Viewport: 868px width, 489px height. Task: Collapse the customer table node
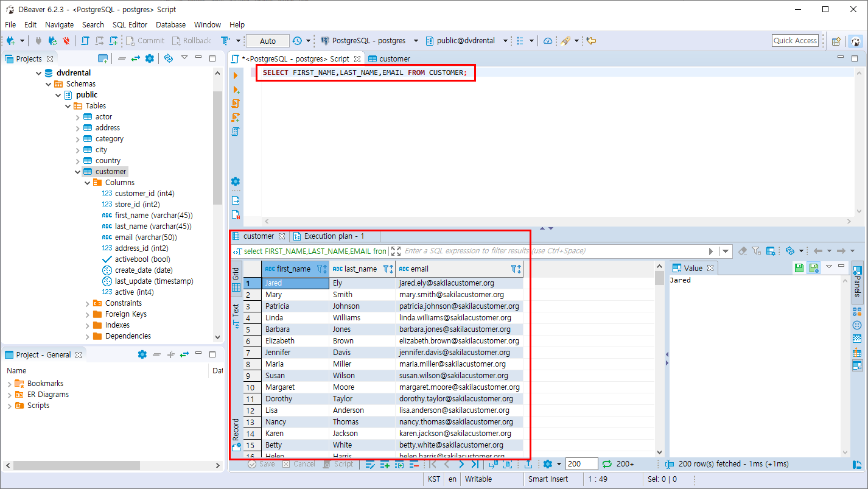(x=77, y=172)
